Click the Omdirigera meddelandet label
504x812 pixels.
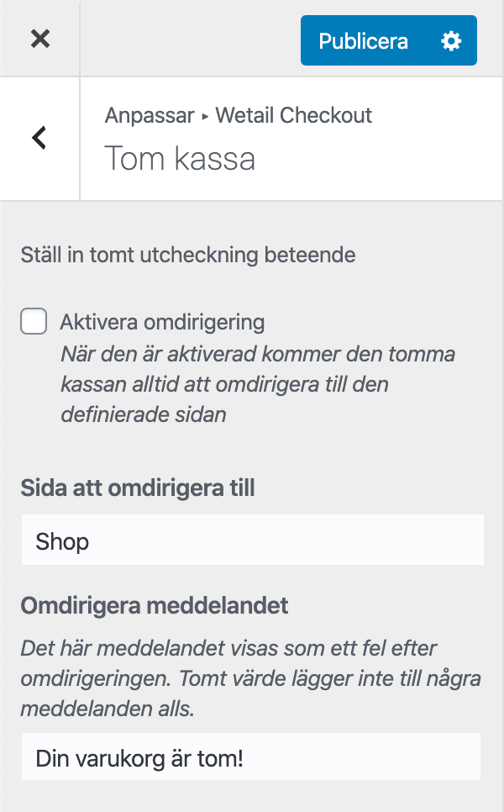[155, 605]
